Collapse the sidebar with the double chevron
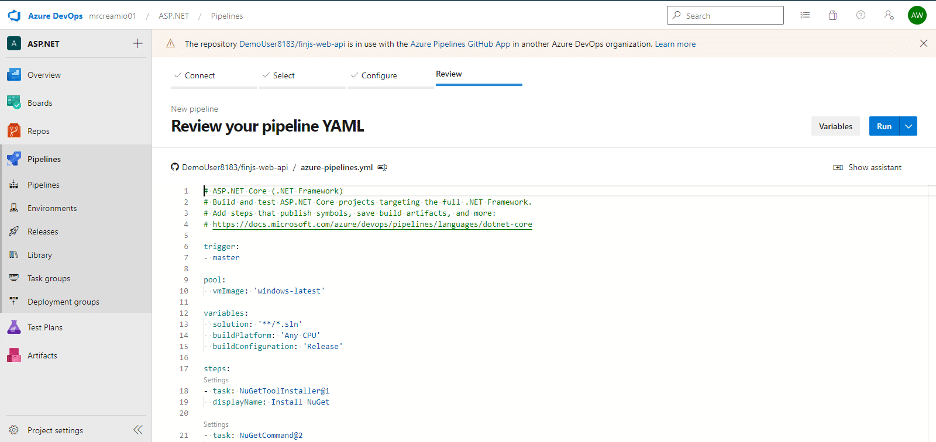Image resolution: width=936 pixels, height=442 pixels. pyautogui.click(x=138, y=430)
